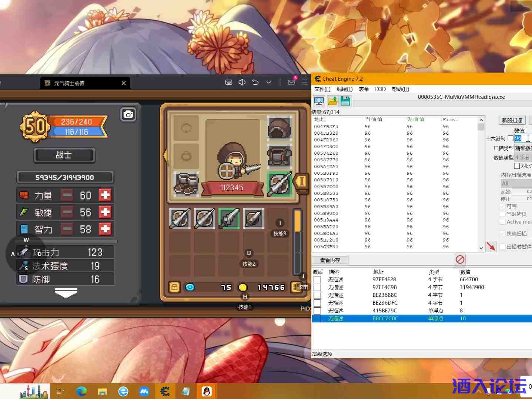
Task: Expand the emulator toolbar chevron dropdown
Action: coord(269,82)
